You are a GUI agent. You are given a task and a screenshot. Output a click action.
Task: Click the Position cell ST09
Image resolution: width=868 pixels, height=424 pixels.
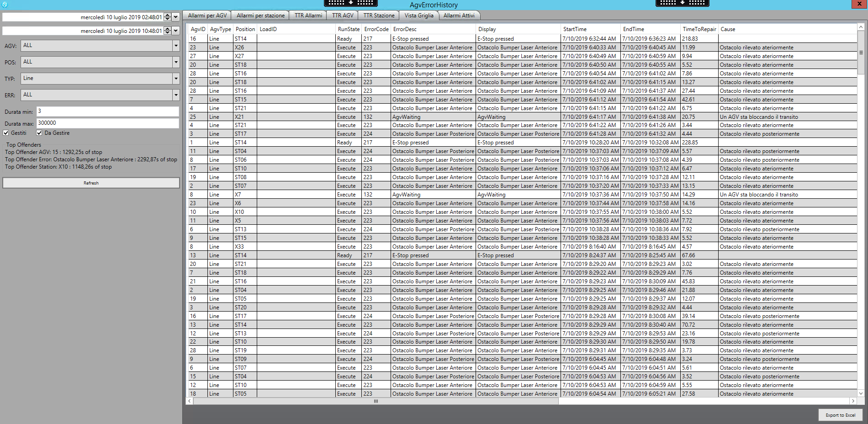[x=245, y=359]
